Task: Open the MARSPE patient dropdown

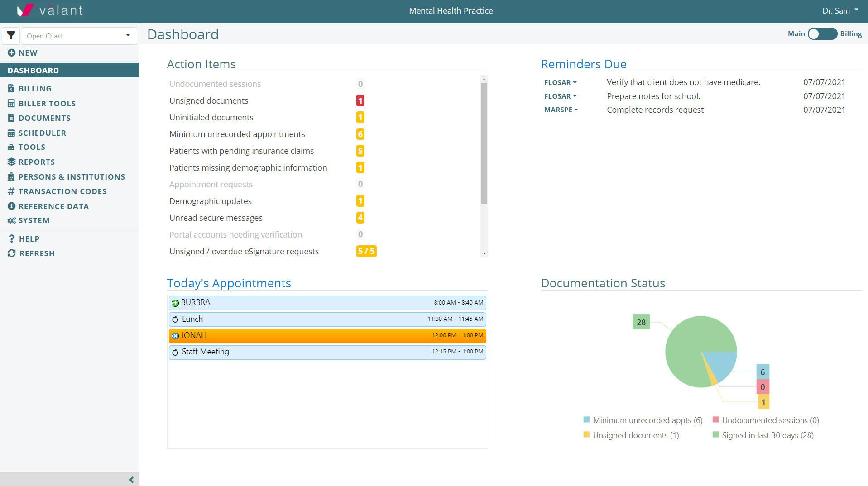Action: [x=561, y=110]
